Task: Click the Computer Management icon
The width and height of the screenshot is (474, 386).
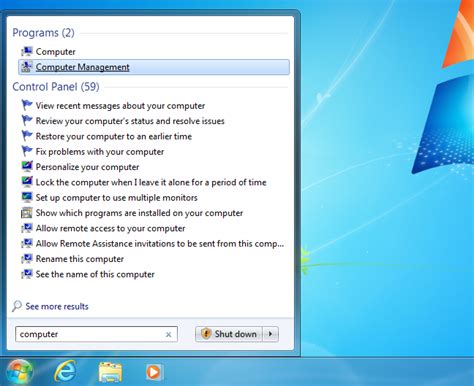Action: point(27,67)
